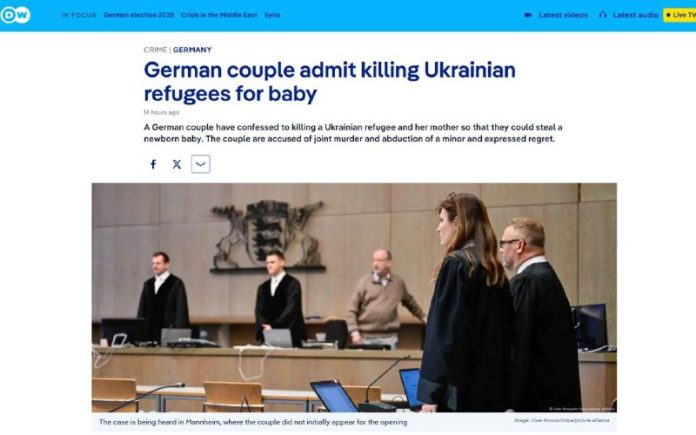
Task: Open the DW logo homepage link
Action: [15, 15]
